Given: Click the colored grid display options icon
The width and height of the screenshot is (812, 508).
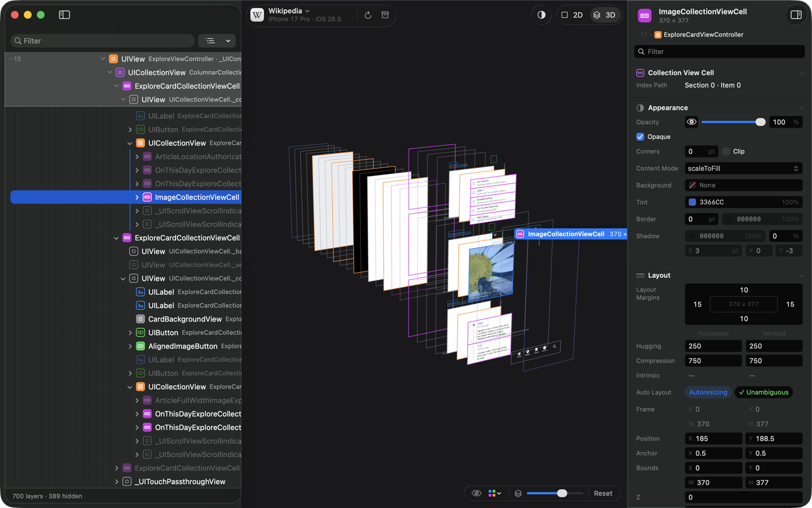Looking at the screenshot, I should point(491,493).
